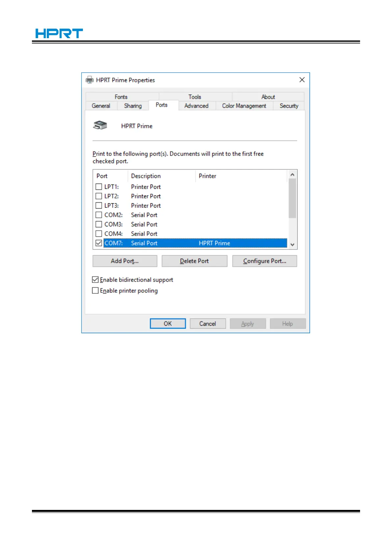The height and width of the screenshot is (554, 392).
Task: Click Printer Port description of LPT1
Action: pyautogui.click(x=146, y=187)
